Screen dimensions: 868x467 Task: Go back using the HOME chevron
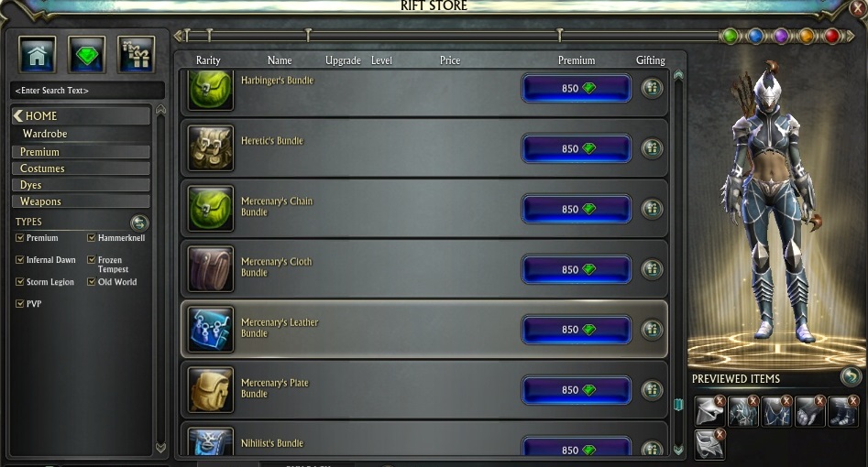(18, 115)
